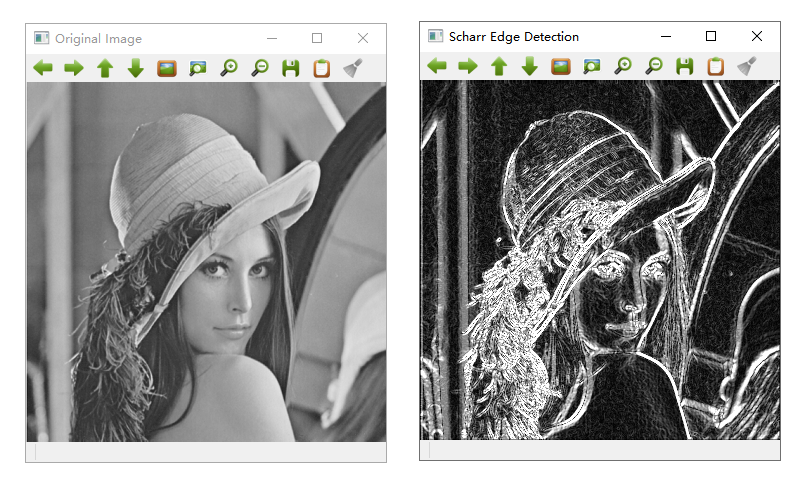Minimize the Scharr Edge Detection window
Viewport: 803px width, 487px height.
click(666, 36)
